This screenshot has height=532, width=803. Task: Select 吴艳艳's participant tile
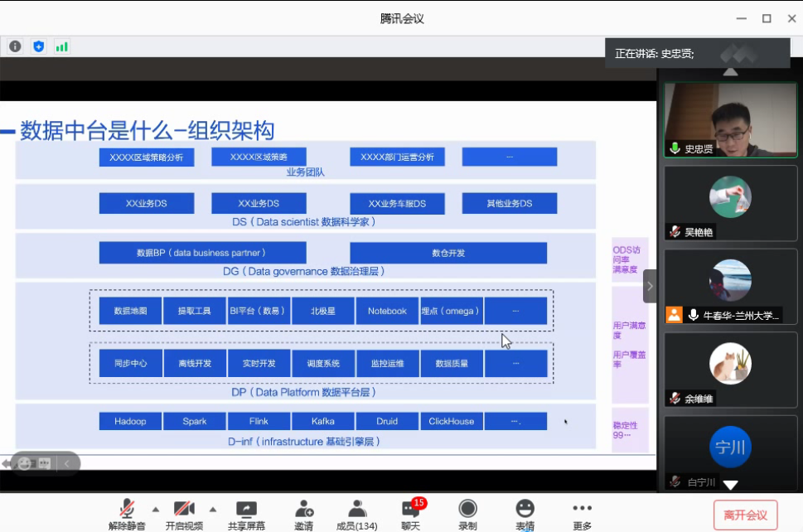pos(730,203)
